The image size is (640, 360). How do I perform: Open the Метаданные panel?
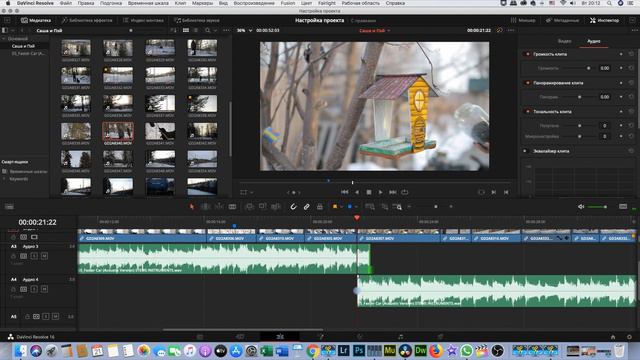[x=562, y=20]
